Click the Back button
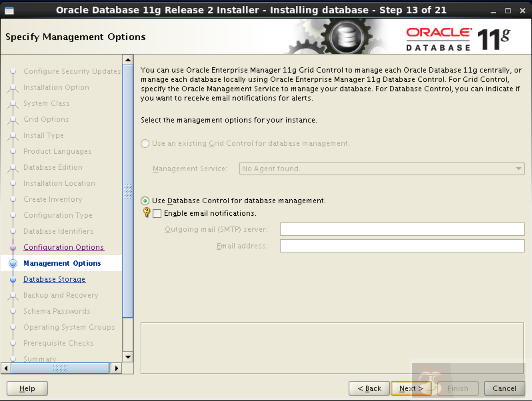The image size is (532, 401). [x=369, y=388]
